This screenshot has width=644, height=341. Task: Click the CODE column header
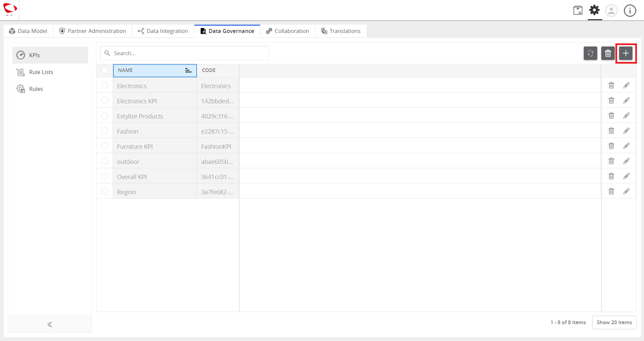pyautogui.click(x=218, y=70)
